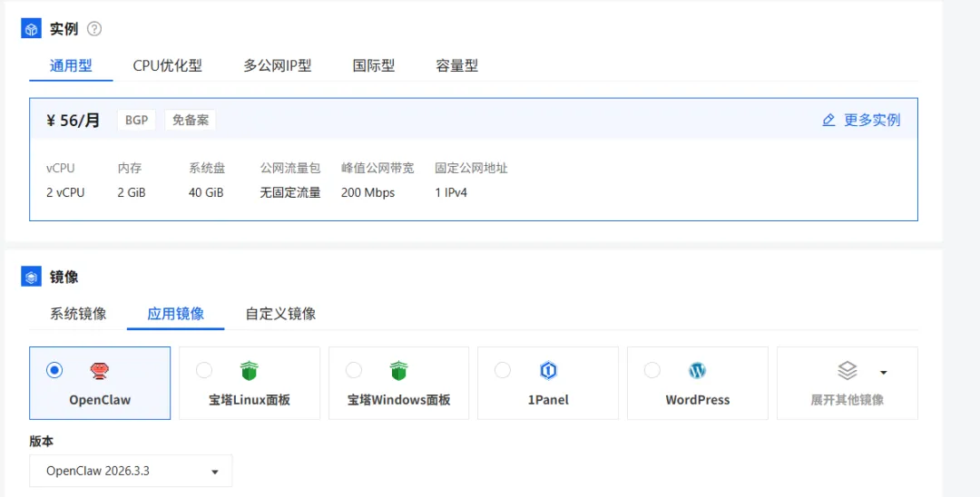The width and height of the screenshot is (980, 497).
Task: Click the 镜像 section heading
Action: point(64,278)
